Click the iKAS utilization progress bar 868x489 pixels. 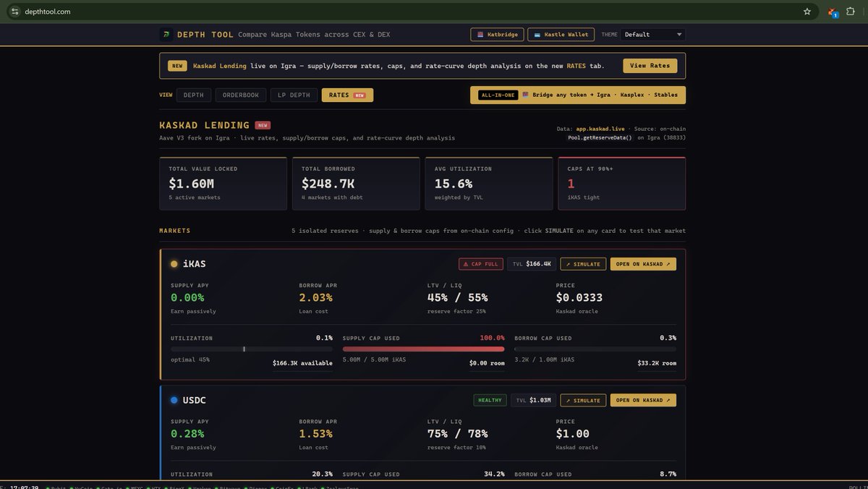[252, 349]
